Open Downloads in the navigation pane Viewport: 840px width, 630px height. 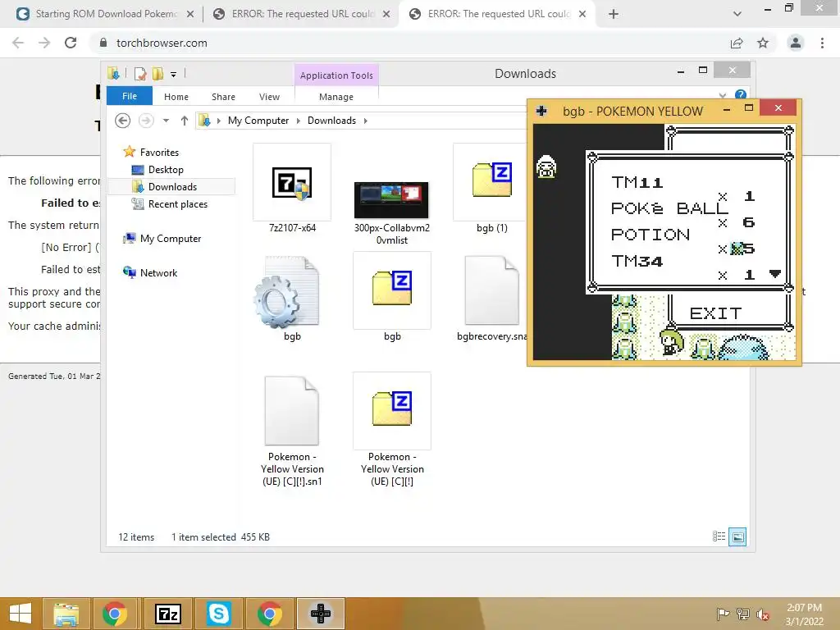click(171, 186)
